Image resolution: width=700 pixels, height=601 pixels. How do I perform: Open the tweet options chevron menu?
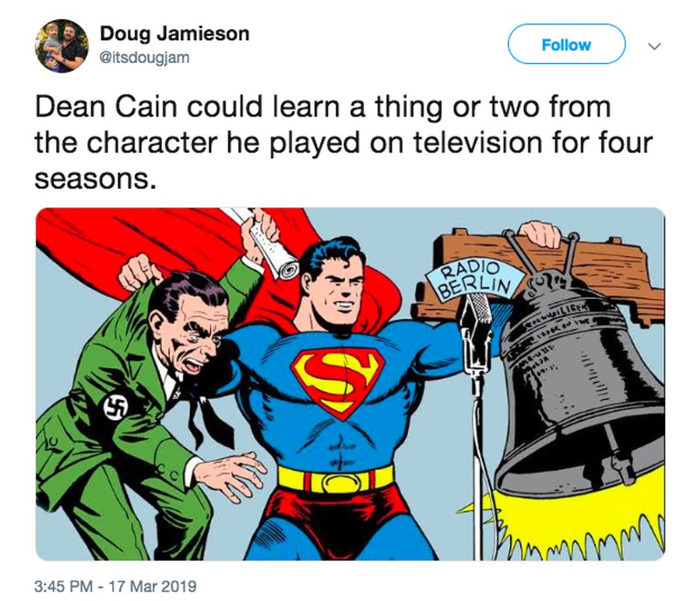click(654, 45)
